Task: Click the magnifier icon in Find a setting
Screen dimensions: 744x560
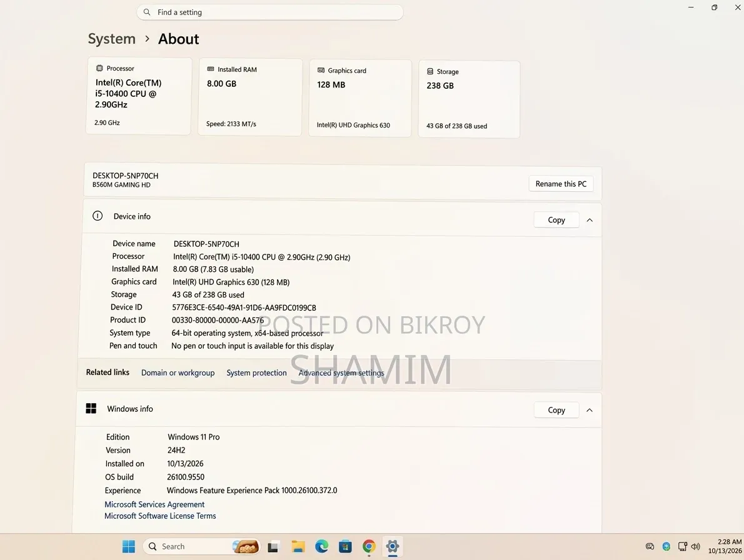Action: [147, 12]
